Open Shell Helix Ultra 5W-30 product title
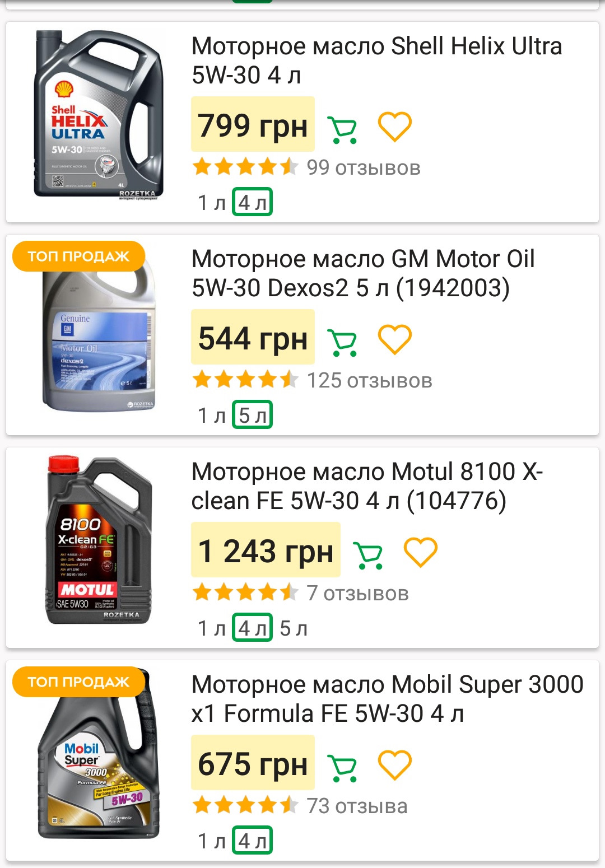The height and width of the screenshot is (868, 605). click(x=376, y=60)
